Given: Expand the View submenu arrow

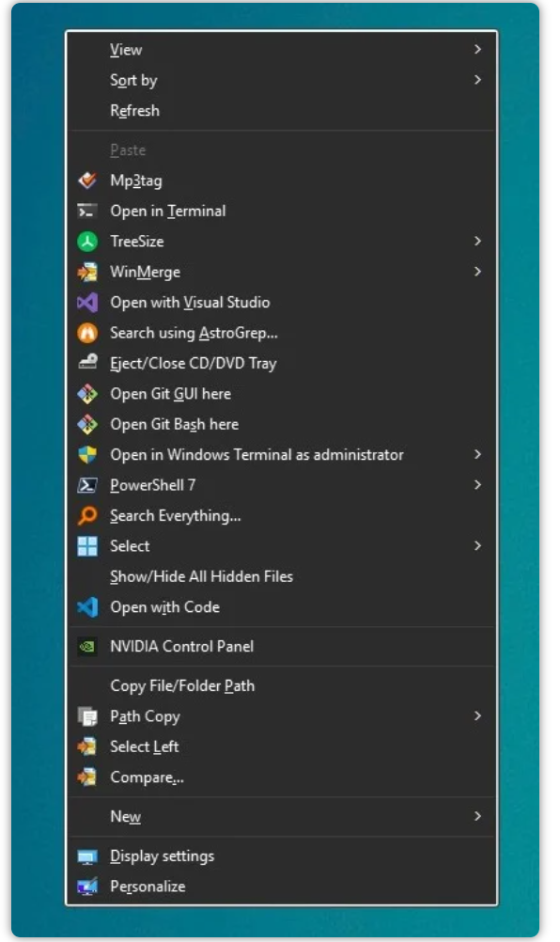Looking at the screenshot, I should tap(477, 49).
